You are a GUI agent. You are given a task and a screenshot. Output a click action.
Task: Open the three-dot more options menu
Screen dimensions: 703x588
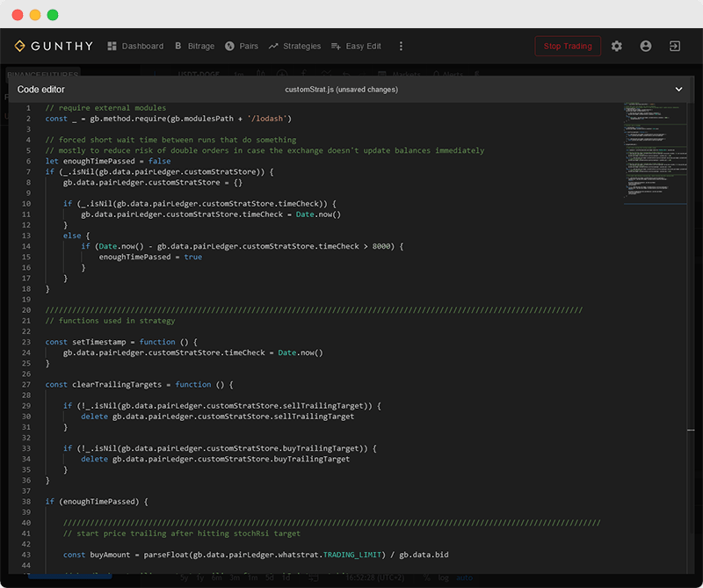(x=401, y=47)
